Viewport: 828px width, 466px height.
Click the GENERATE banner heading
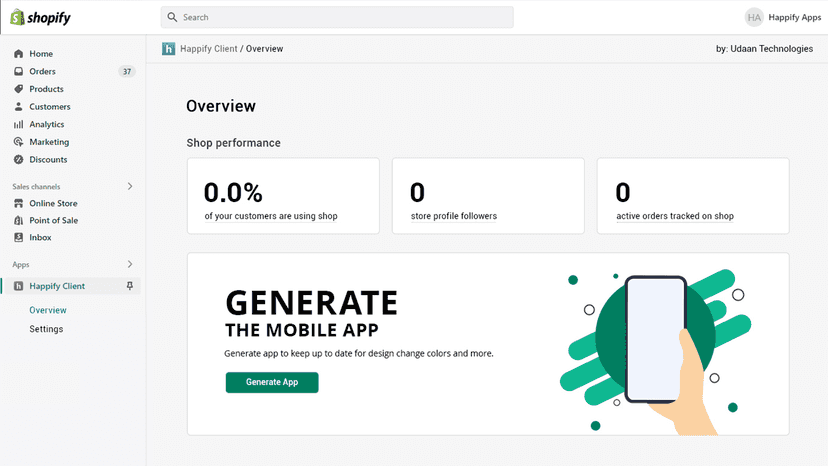tap(312, 303)
